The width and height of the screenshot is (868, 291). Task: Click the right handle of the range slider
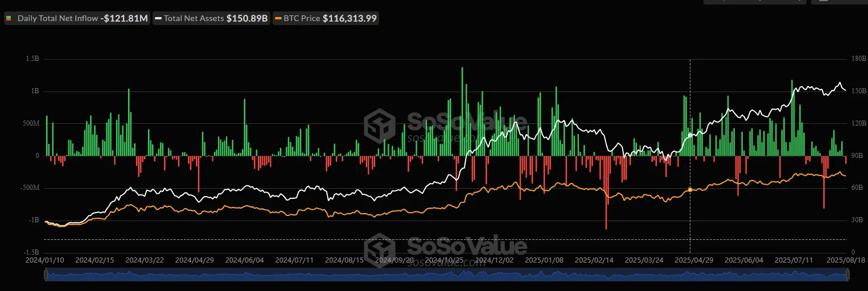[x=848, y=275]
